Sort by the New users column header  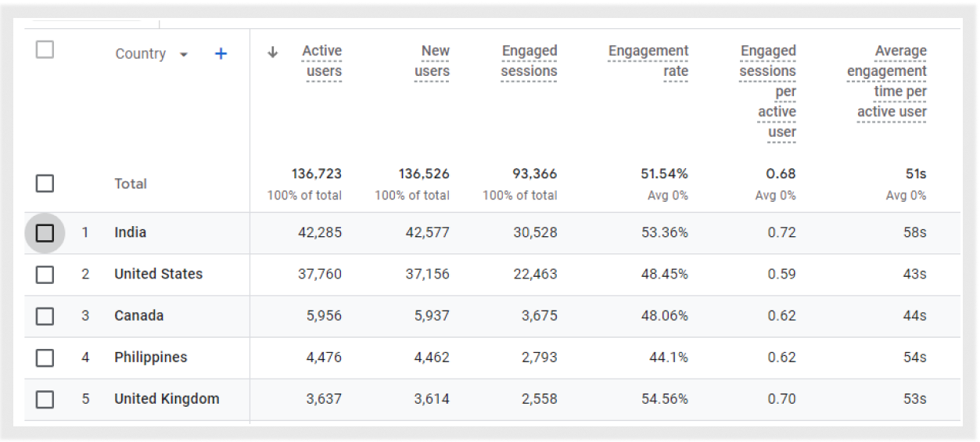[432, 61]
